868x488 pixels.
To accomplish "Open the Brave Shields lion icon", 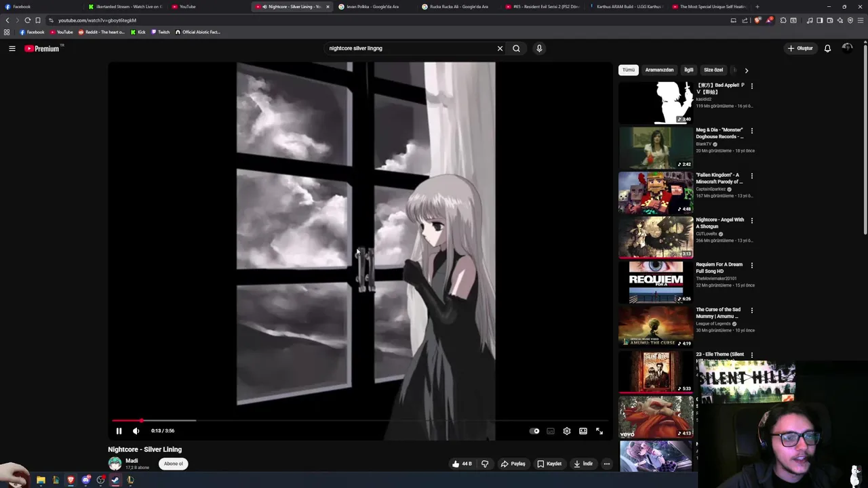I will tap(757, 20).
